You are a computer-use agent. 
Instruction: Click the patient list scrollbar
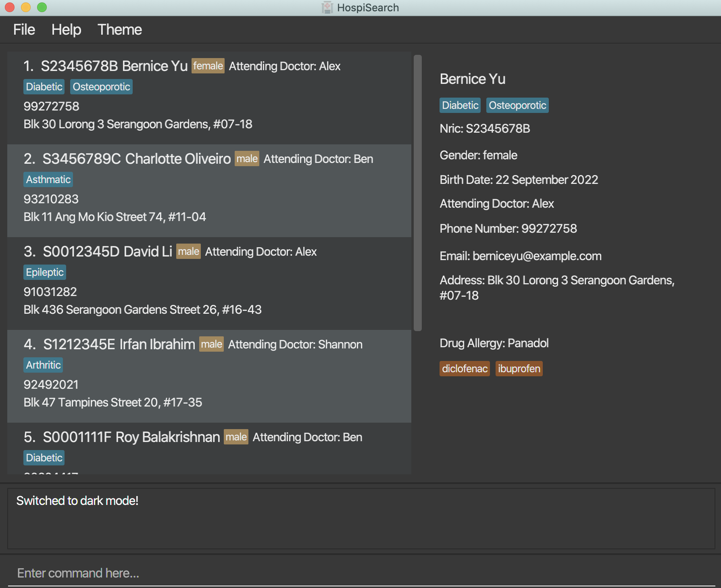click(x=418, y=193)
